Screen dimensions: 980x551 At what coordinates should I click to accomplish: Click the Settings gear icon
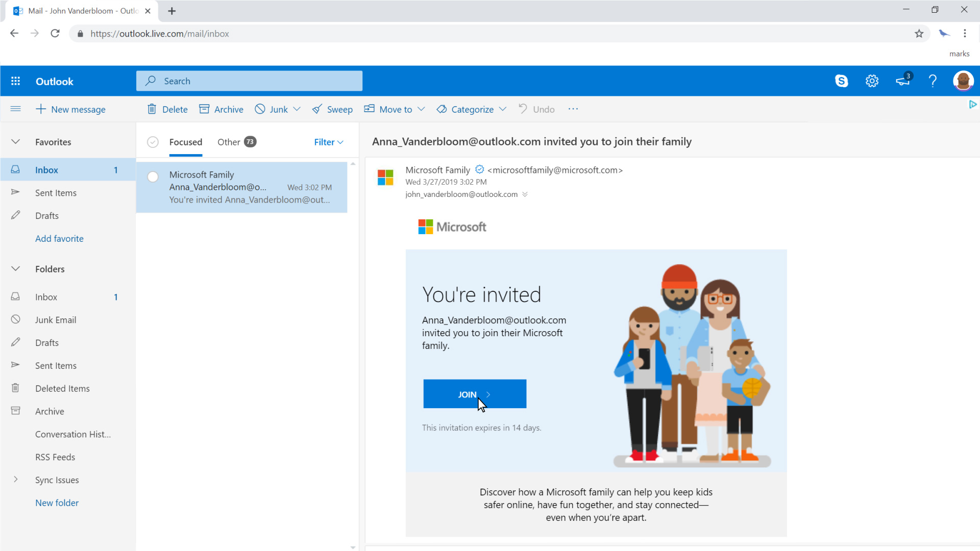tap(872, 81)
